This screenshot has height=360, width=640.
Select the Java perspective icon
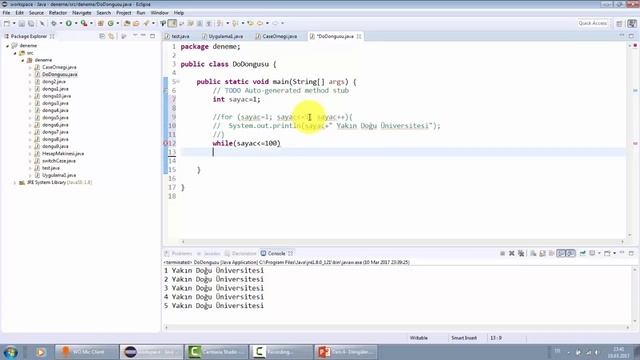tap(632, 24)
